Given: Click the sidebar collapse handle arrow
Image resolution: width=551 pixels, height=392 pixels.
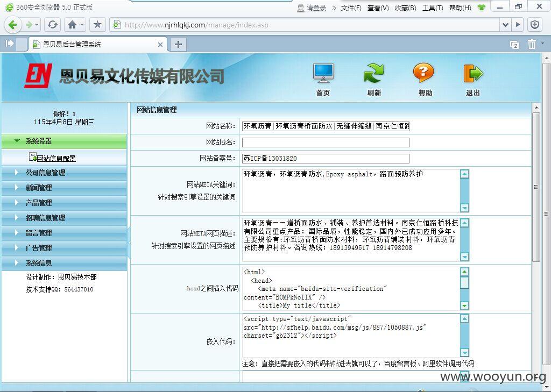Looking at the screenshot, I should pos(129,243).
